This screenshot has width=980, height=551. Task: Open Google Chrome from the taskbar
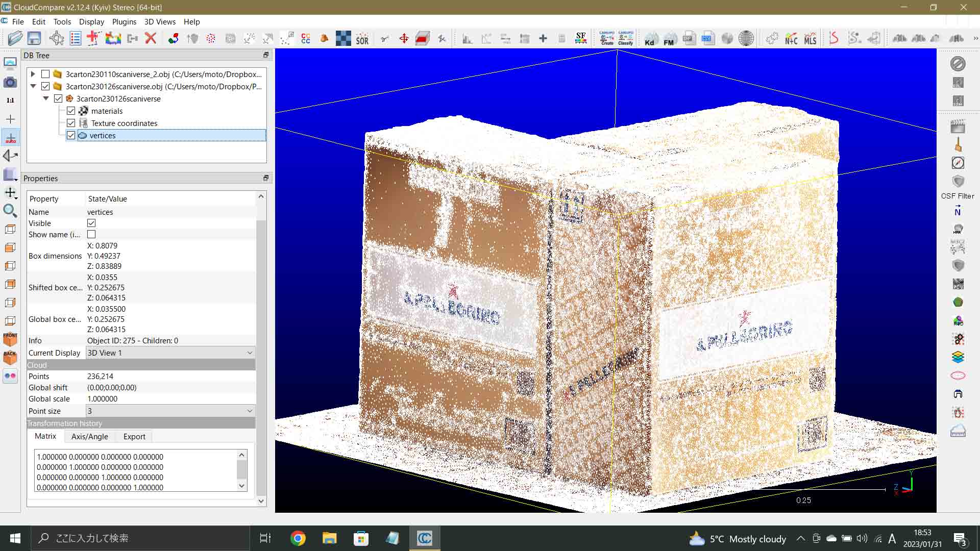point(298,538)
